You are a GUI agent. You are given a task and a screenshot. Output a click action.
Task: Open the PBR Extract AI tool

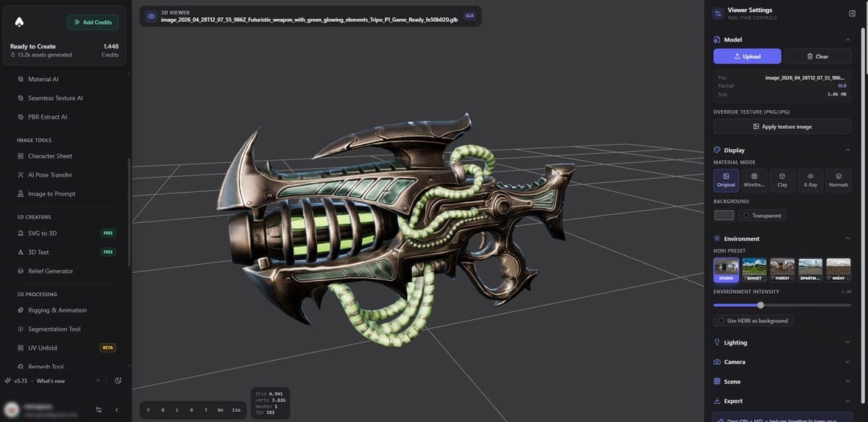point(47,117)
